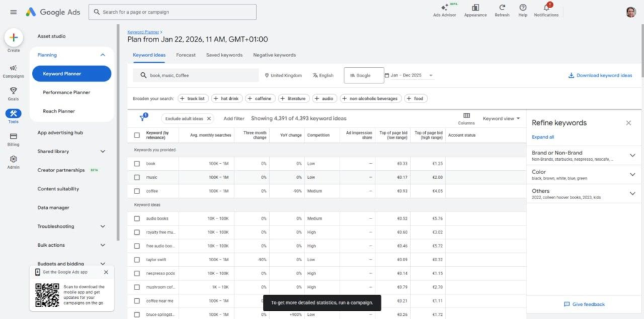This screenshot has height=319, width=644.
Task: Expand the Bulk actions section
Action: (x=103, y=245)
